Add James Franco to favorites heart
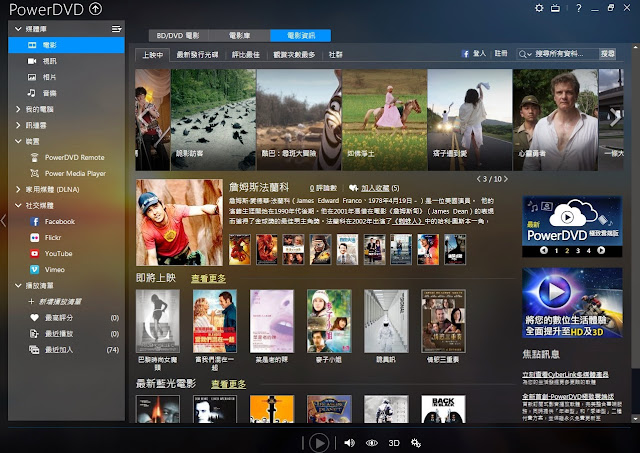 pos(353,188)
